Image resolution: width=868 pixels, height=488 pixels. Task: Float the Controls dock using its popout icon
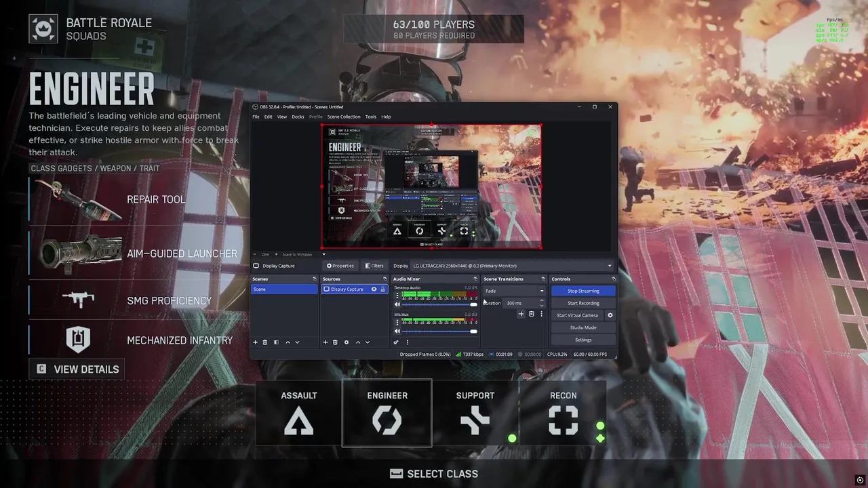[x=614, y=279]
